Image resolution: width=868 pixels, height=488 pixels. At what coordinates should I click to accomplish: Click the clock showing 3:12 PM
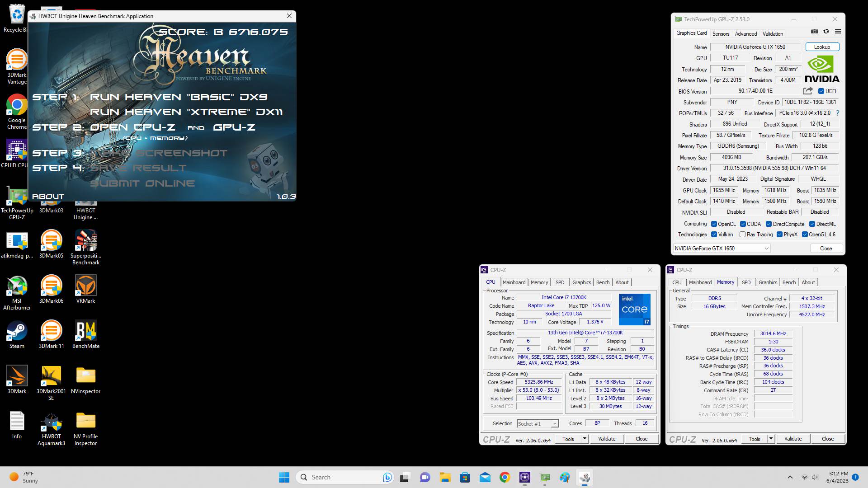837,477
